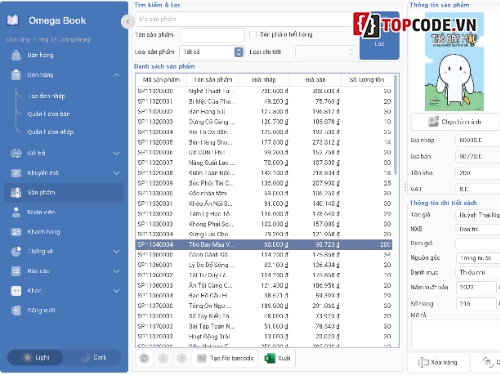Sort by the Số lượng tồn column

coord(366,80)
